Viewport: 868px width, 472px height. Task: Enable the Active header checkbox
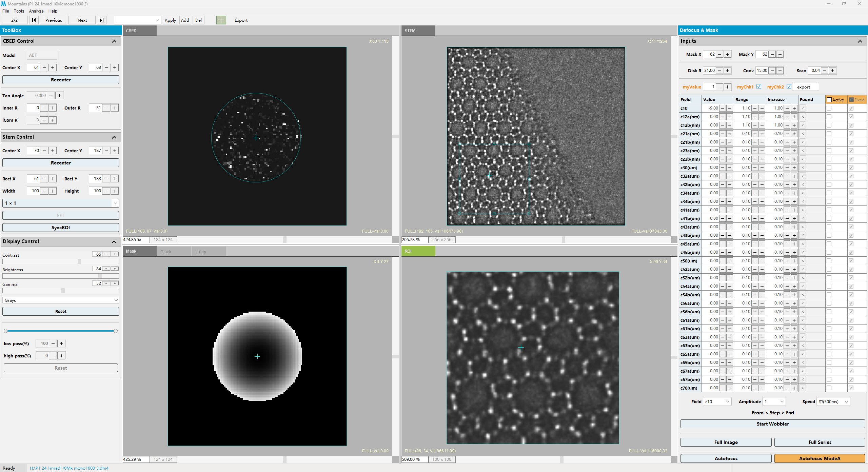829,100
